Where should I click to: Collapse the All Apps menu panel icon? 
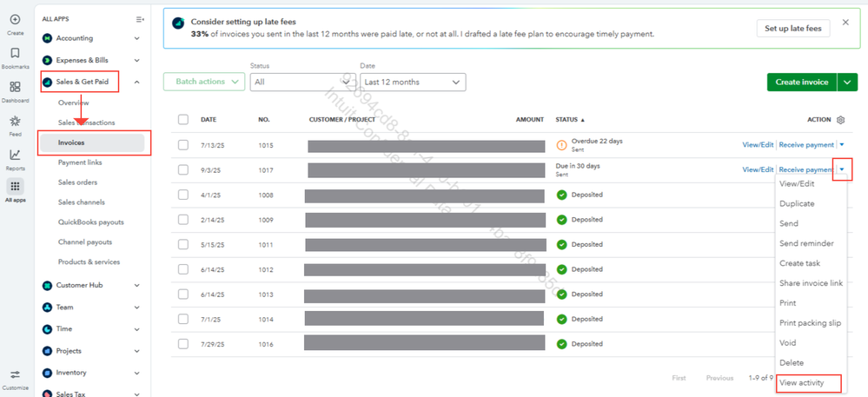(x=141, y=19)
